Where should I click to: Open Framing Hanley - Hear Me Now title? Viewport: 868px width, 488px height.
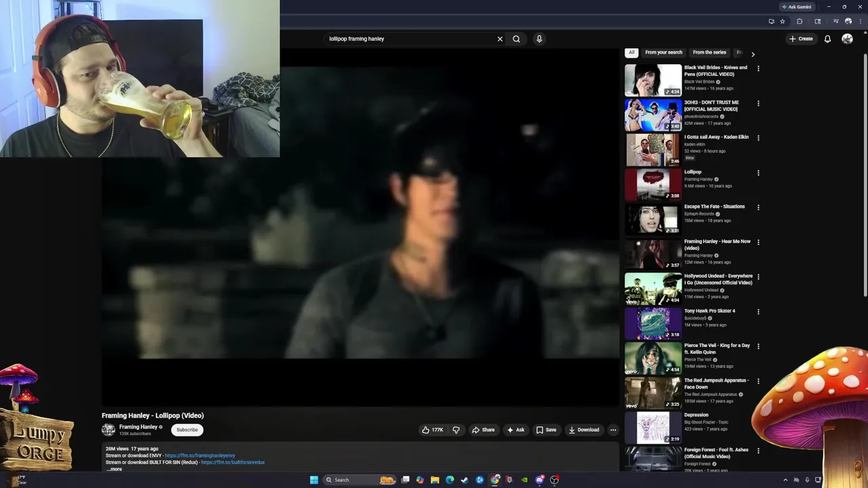[717, 245]
